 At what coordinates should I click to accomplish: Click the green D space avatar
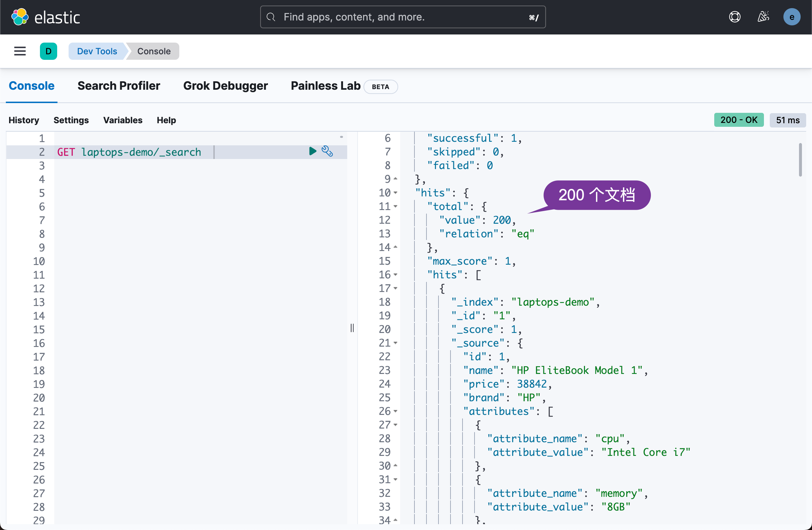tap(48, 51)
